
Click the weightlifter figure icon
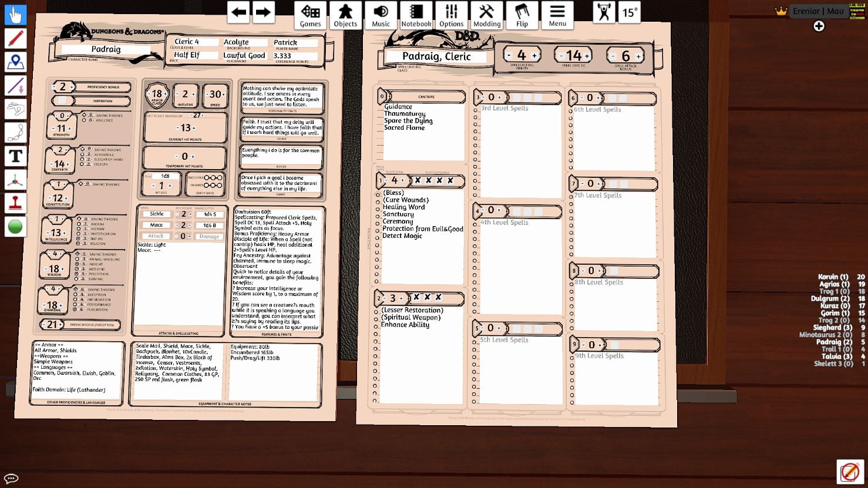point(604,12)
